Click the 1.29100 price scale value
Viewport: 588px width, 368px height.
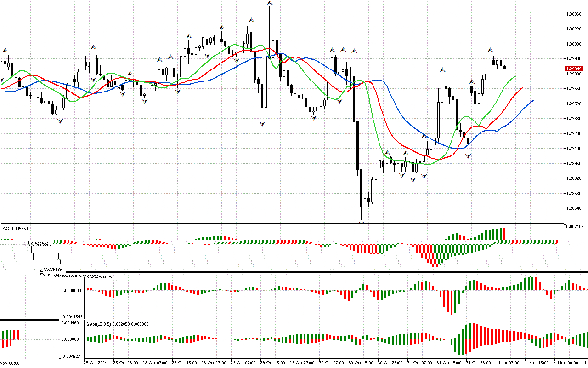[575, 149]
